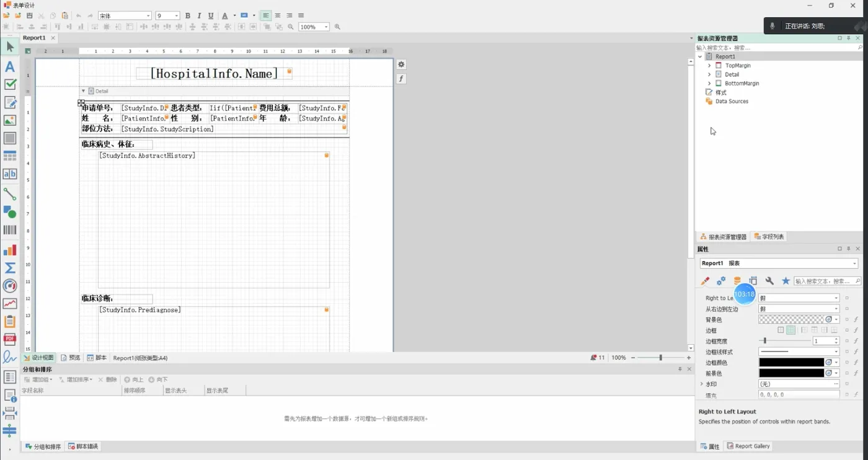Open the zoom 100% dropdown in toolbar
868x460 pixels.
pos(325,27)
